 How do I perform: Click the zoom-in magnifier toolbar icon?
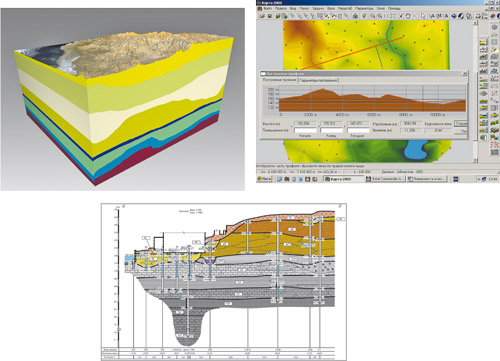click(x=373, y=16)
